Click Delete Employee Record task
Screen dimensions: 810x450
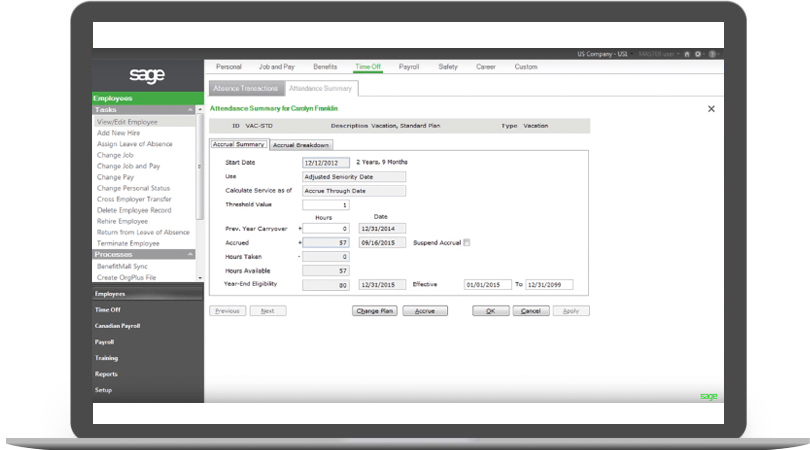(134, 210)
